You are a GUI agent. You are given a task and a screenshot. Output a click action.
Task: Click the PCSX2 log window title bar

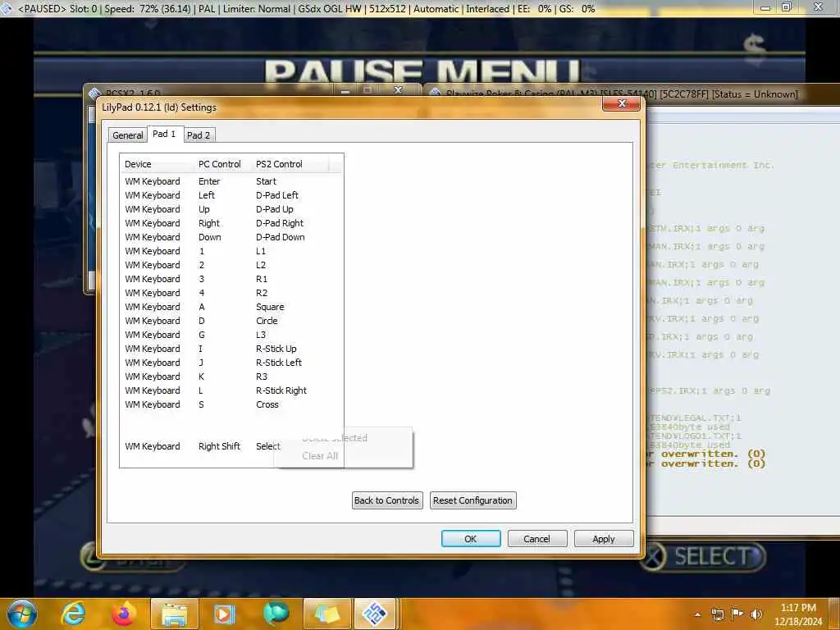pyautogui.click(x=632, y=94)
